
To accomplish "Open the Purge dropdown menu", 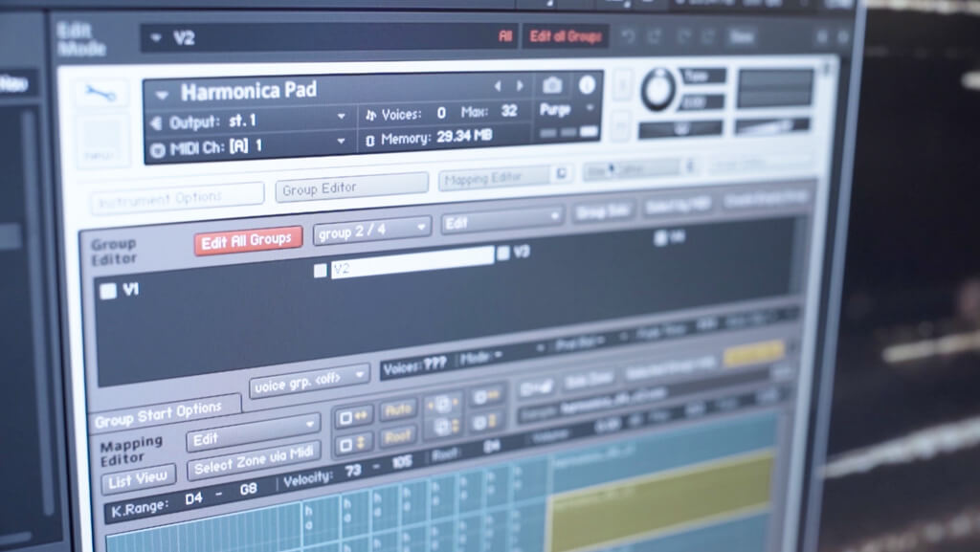I will [589, 109].
